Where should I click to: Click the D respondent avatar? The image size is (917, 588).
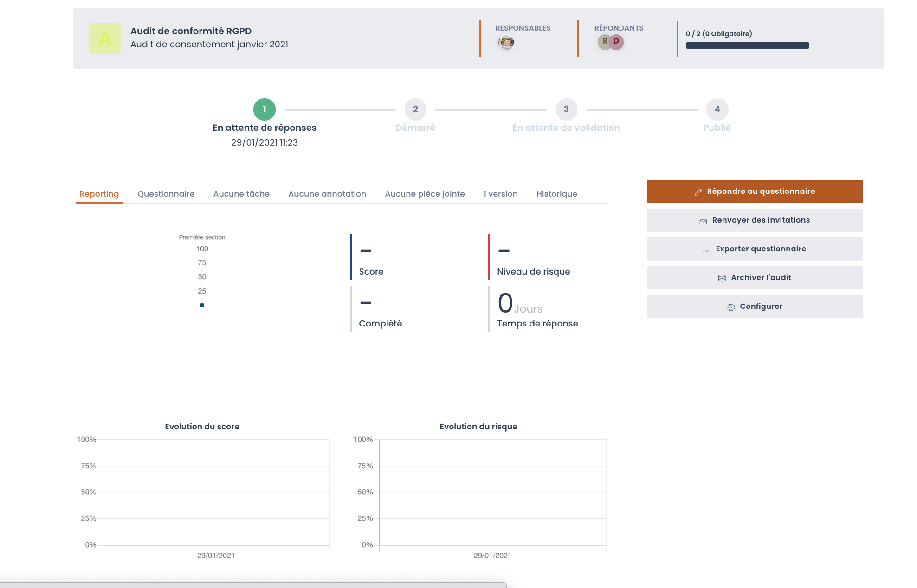(x=617, y=42)
